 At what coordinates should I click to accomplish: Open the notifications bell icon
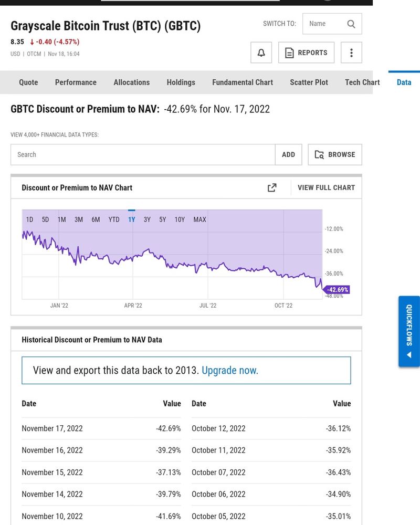pos(261,52)
